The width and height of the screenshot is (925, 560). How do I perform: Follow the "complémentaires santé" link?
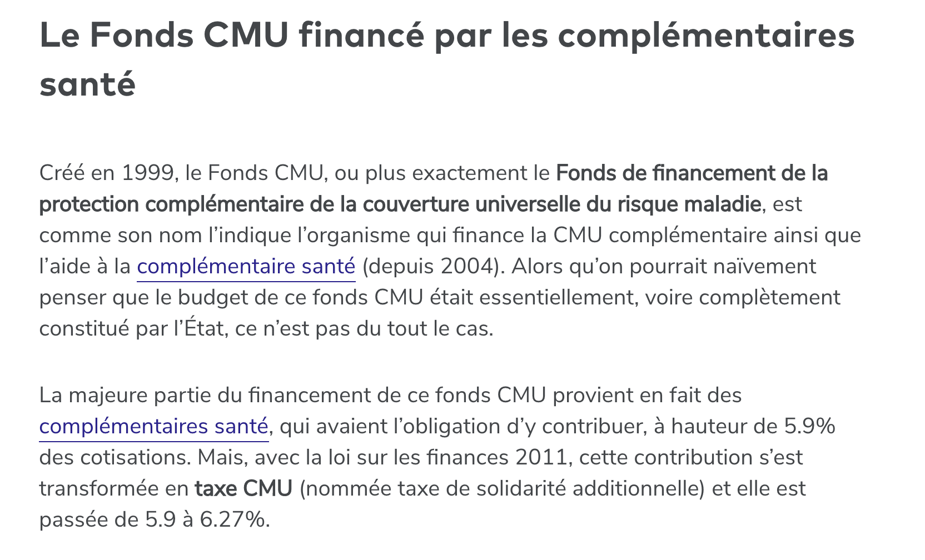[x=153, y=427]
